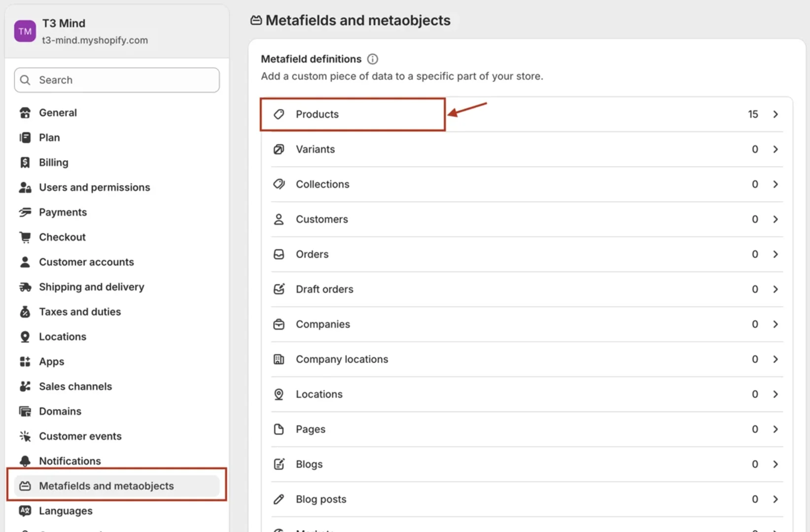Screen dimensions: 810x532
Task: Click the Users and permissions icon
Action: (x=25, y=188)
